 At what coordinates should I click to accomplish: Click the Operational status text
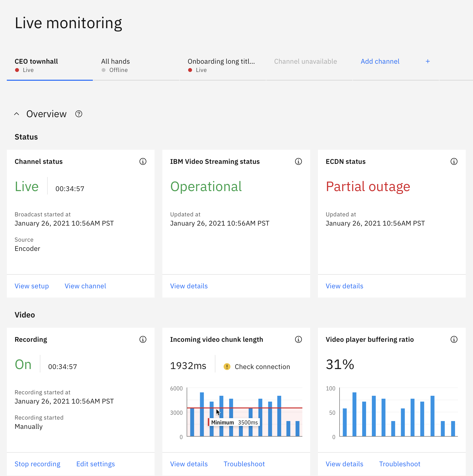coord(206,186)
